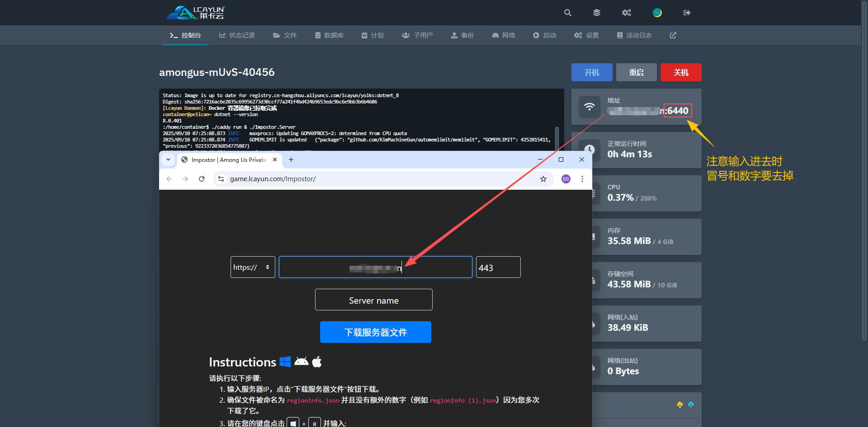Open the 状态记录 tab
This screenshot has height=427, width=868.
click(237, 35)
